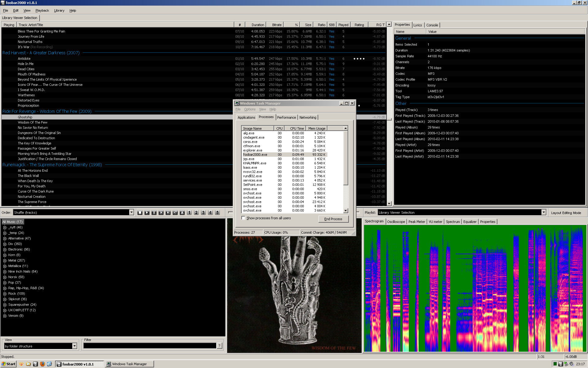Switch to the Peak Meter tab
The image size is (588, 368).
click(417, 222)
